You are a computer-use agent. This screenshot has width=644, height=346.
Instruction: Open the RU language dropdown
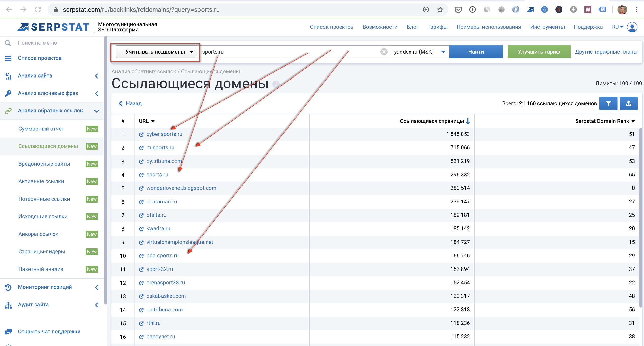point(618,27)
